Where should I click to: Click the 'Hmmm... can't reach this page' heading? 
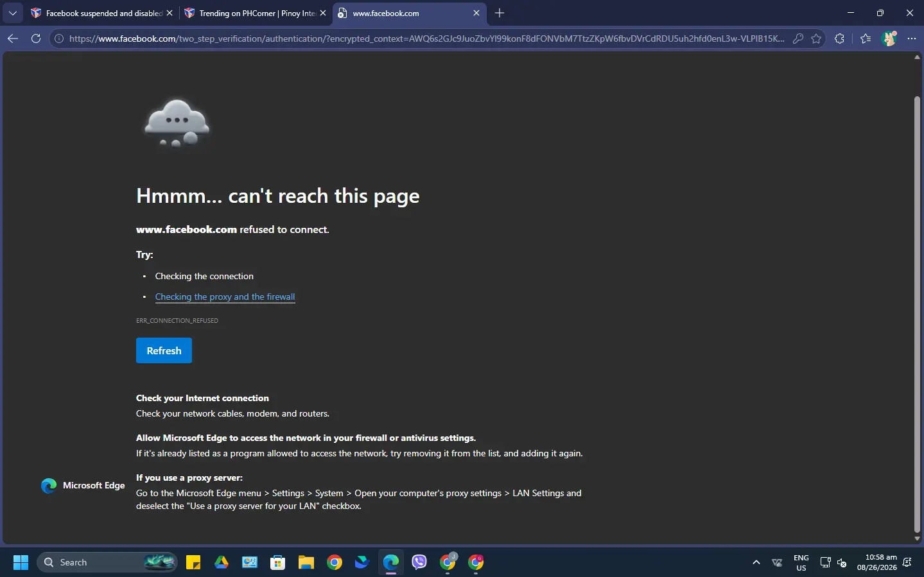pyautogui.click(x=277, y=196)
